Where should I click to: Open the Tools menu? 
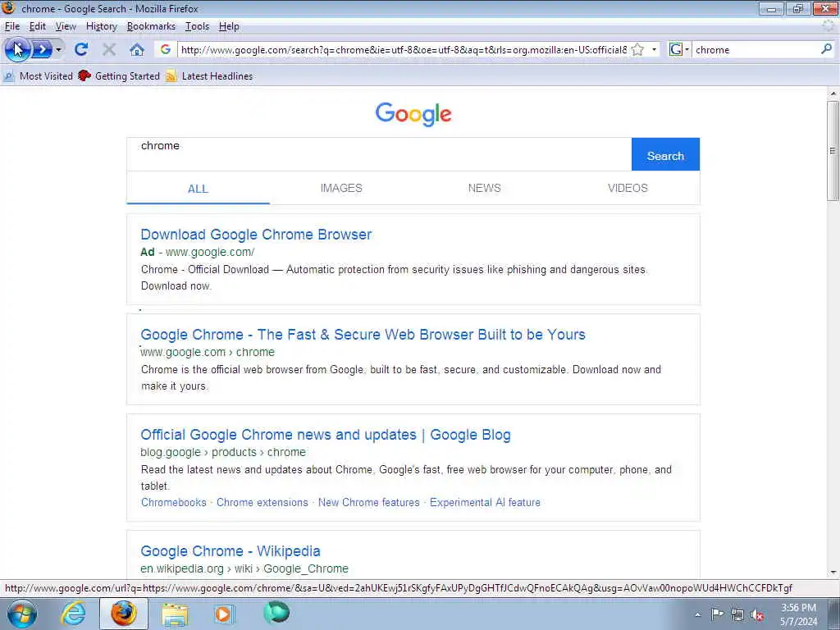pos(197,26)
